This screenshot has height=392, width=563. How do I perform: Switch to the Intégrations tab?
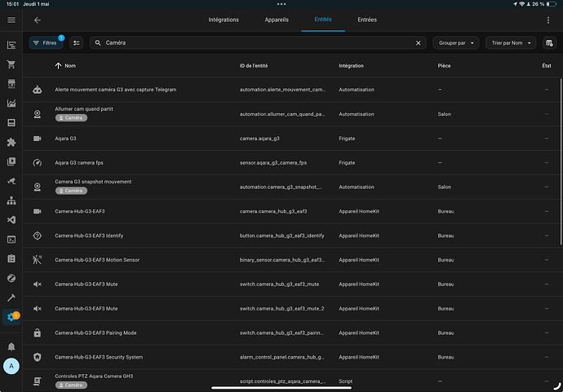[224, 20]
